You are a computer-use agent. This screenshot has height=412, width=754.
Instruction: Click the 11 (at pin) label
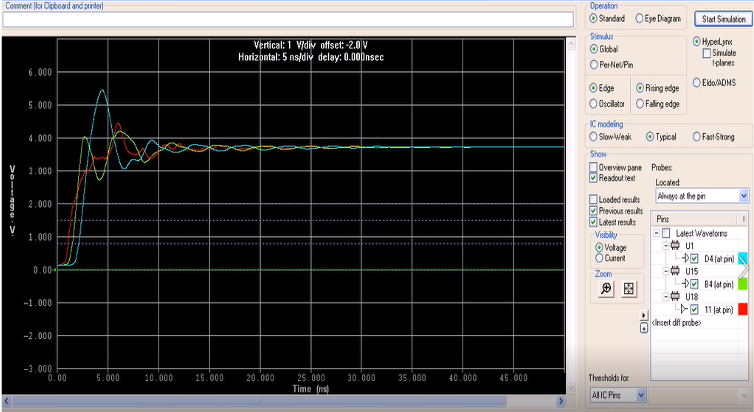(719, 310)
